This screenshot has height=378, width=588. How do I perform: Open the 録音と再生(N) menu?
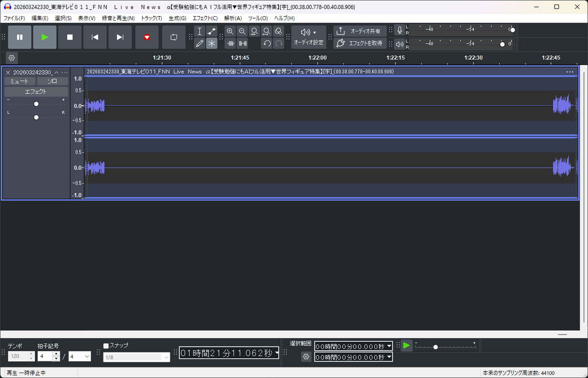tap(118, 18)
